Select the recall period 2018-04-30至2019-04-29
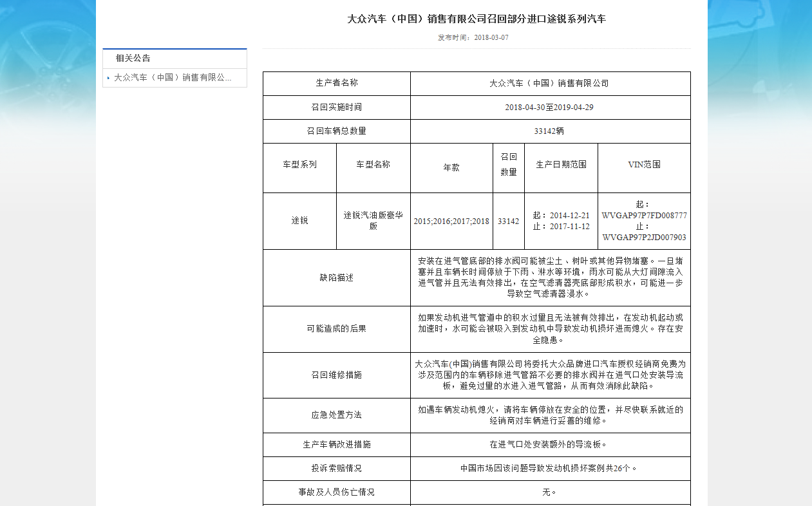Image resolution: width=812 pixels, height=506 pixels. click(549, 107)
